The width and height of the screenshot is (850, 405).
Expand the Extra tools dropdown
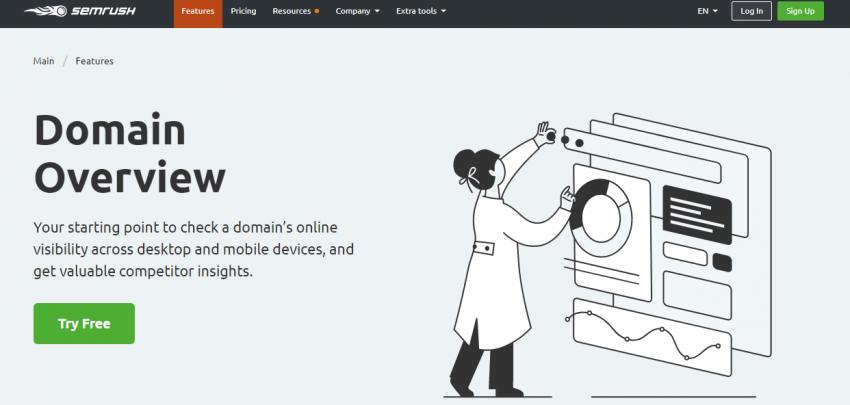(x=421, y=11)
